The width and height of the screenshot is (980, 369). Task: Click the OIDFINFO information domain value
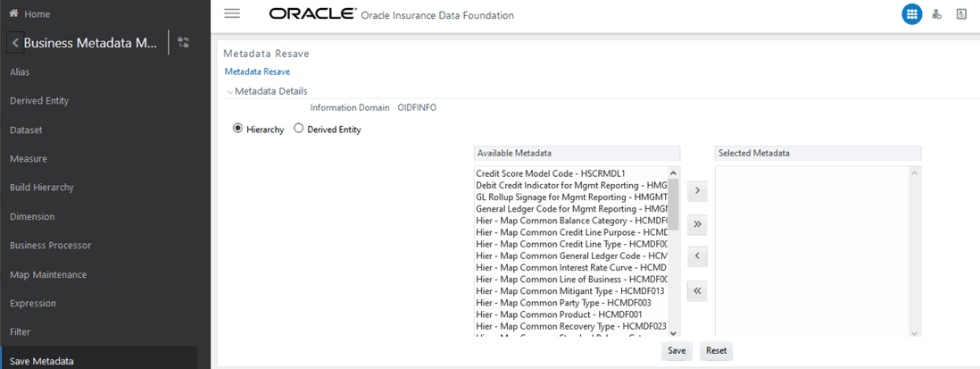point(417,107)
